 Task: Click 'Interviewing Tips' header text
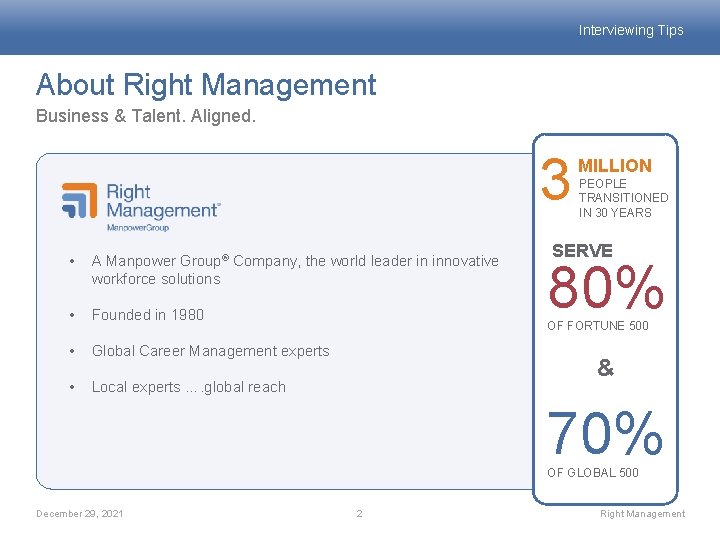coord(631,30)
